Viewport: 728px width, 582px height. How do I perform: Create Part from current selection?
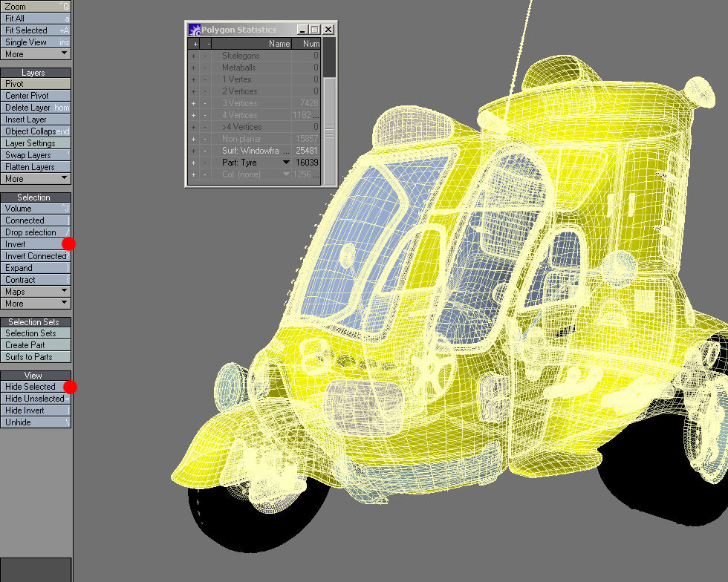pyautogui.click(x=36, y=344)
